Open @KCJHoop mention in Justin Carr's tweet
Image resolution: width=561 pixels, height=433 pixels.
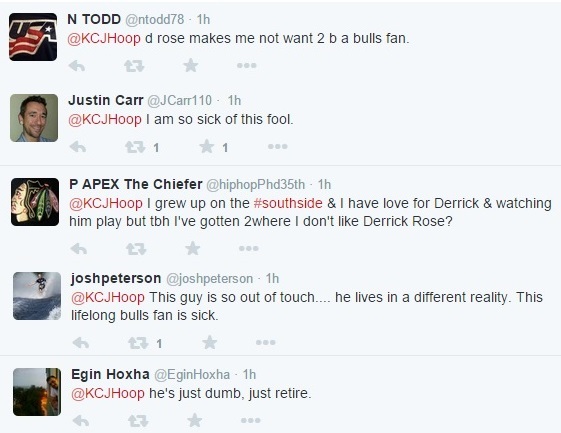[104, 120]
